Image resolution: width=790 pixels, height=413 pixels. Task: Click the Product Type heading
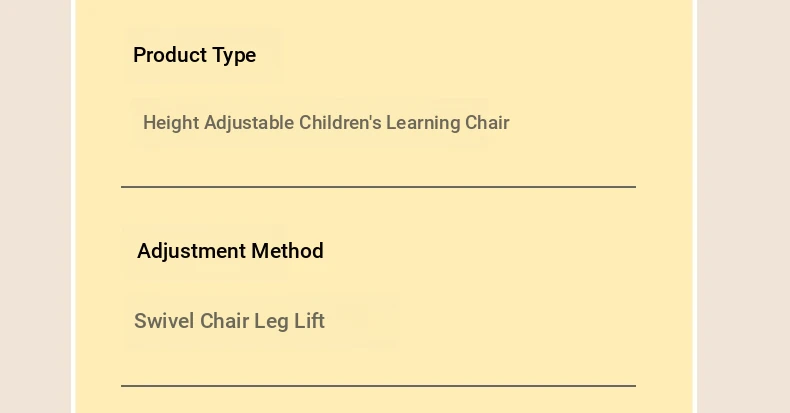(194, 55)
